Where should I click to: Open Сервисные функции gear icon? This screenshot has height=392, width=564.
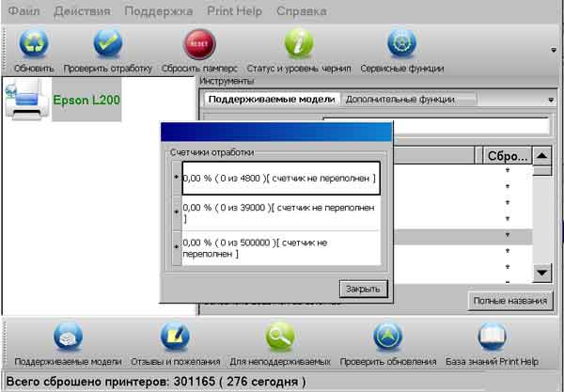pos(402,45)
